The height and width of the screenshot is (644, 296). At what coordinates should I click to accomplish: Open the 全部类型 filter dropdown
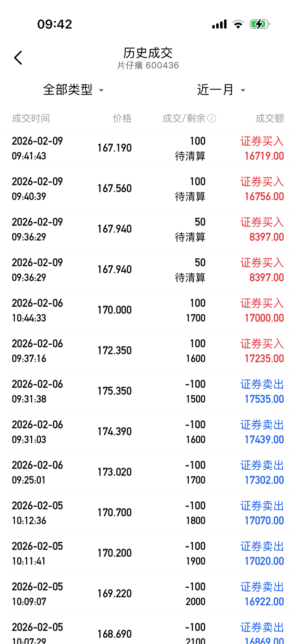click(73, 90)
